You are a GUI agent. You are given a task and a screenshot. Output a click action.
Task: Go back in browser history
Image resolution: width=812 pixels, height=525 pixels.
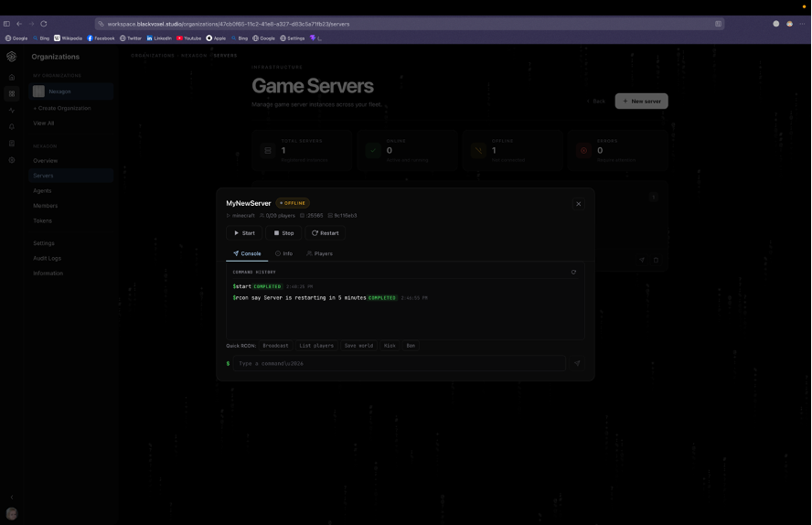point(19,24)
